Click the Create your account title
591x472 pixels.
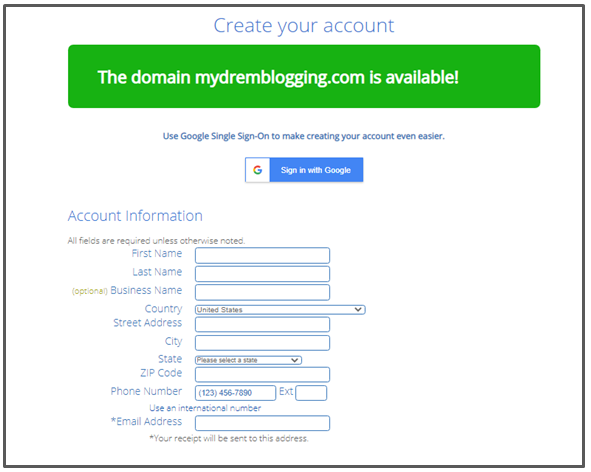click(x=304, y=26)
